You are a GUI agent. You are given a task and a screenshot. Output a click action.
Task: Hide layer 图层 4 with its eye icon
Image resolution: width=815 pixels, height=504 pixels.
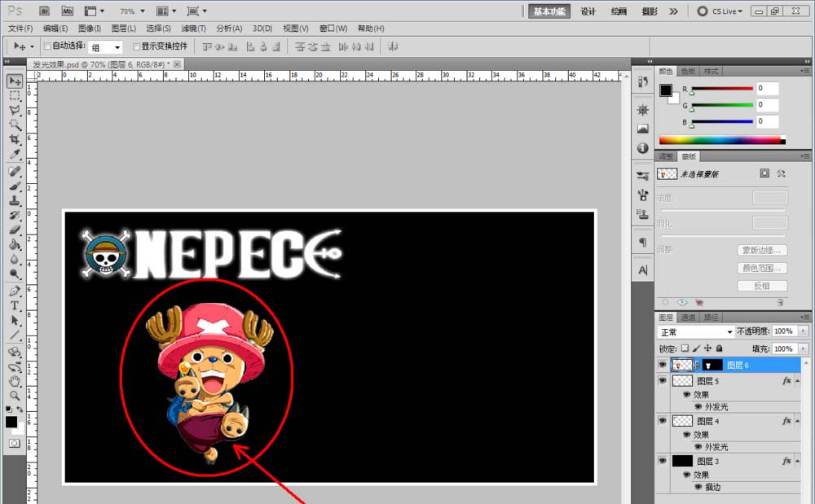[662, 420]
